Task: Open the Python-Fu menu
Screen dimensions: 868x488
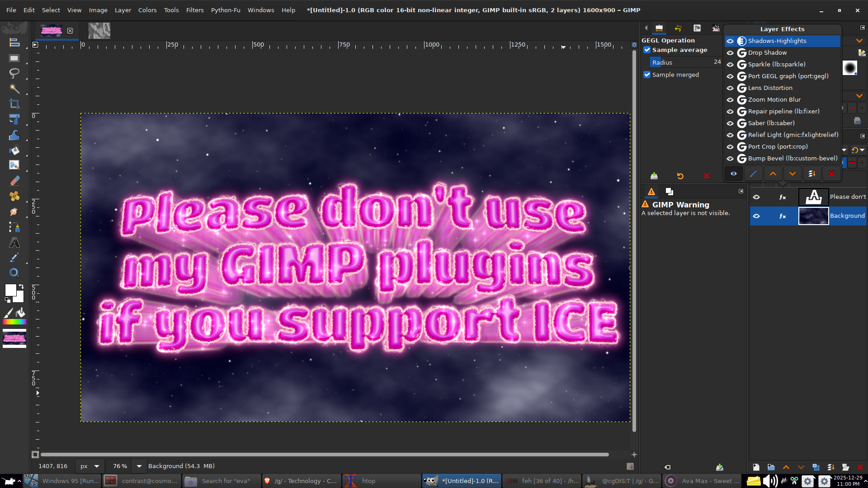Action: pos(226,10)
